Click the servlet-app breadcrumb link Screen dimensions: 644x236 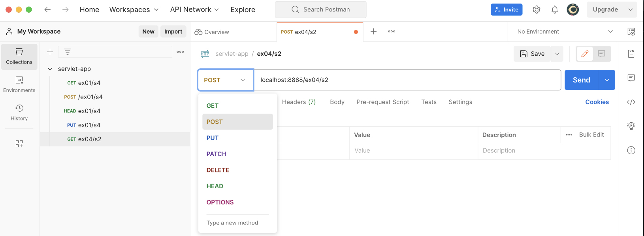pyautogui.click(x=232, y=54)
